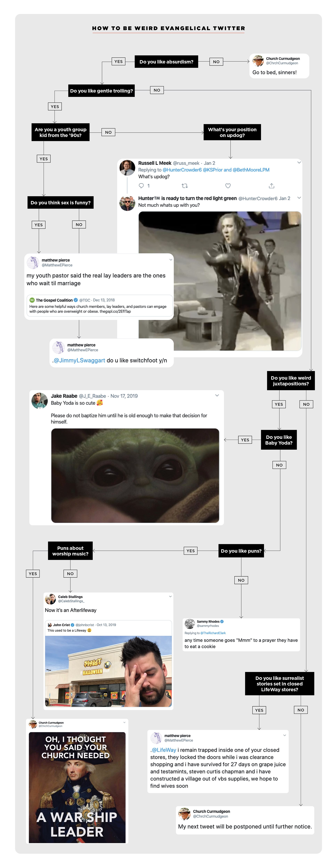The height and width of the screenshot is (868, 335).
Task: Open Hunter's profile avatar in reply tweet
Action: [128, 203]
